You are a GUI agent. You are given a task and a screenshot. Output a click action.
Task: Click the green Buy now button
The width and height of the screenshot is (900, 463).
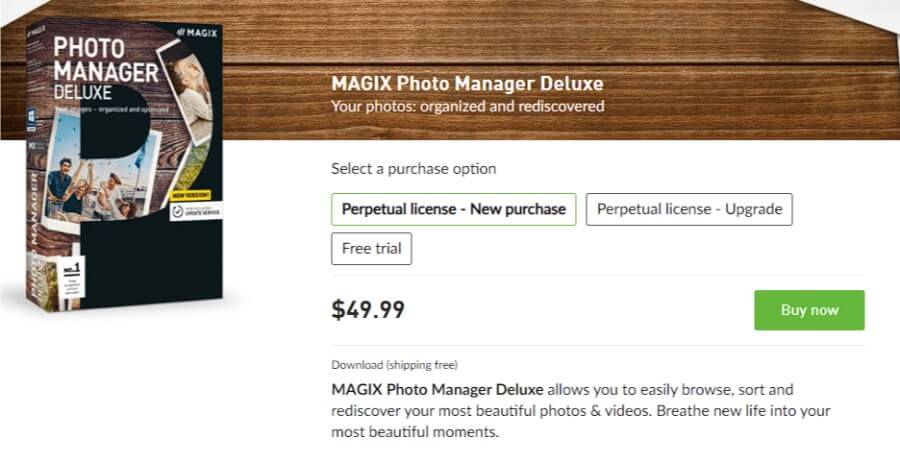click(809, 310)
